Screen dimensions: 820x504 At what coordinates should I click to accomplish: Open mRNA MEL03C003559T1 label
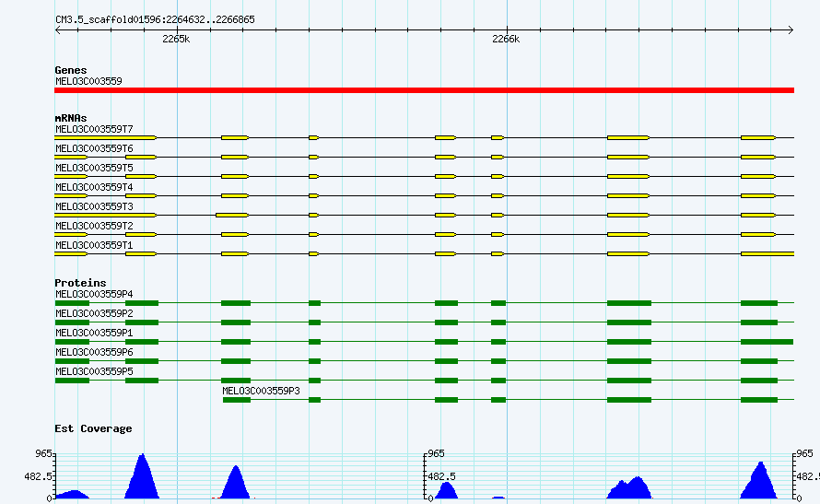click(x=94, y=245)
